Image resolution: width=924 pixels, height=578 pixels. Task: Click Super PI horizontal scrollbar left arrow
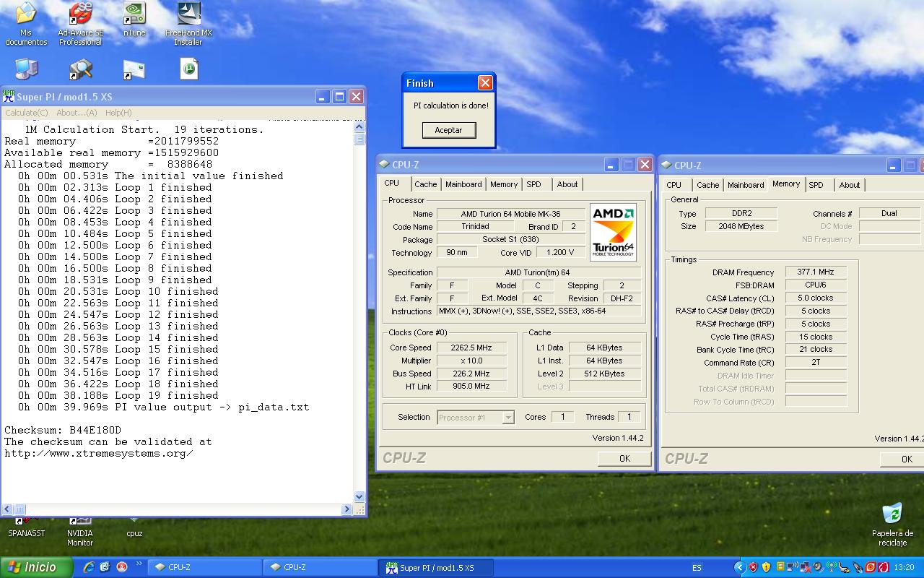pyautogui.click(x=6, y=509)
